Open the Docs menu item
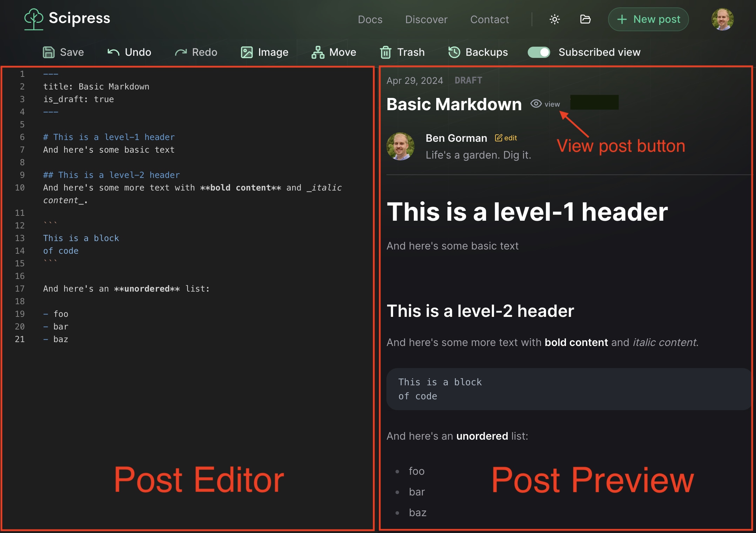Screen dimensions: 756x533 [370, 19]
